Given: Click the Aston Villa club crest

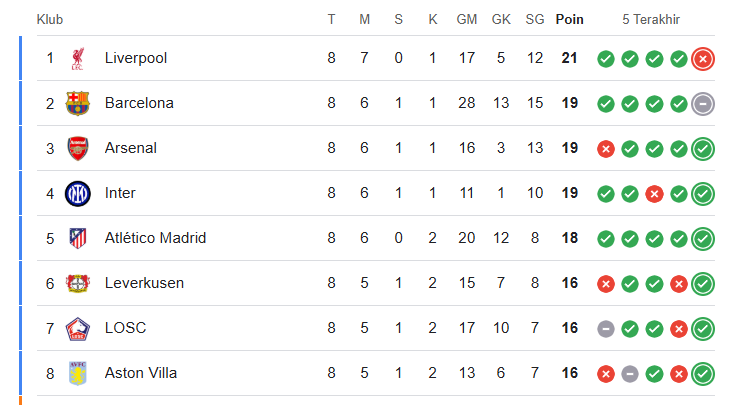Looking at the screenshot, I should click(x=77, y=373).
